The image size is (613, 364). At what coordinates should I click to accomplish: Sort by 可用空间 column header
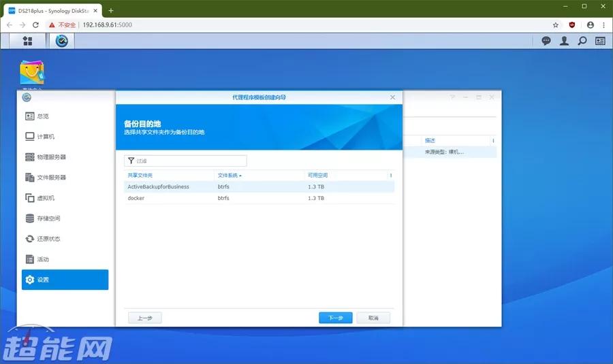[x=317, y=176]
